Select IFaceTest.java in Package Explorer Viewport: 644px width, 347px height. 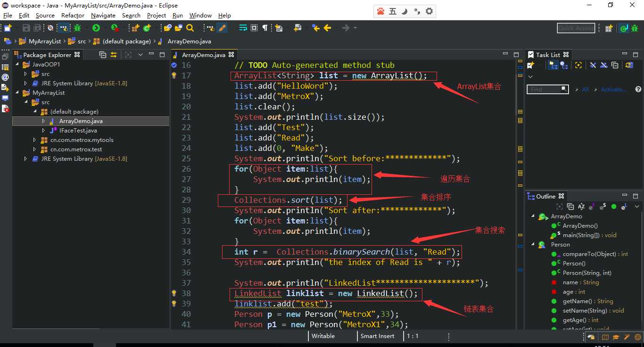tap(78, 130)
